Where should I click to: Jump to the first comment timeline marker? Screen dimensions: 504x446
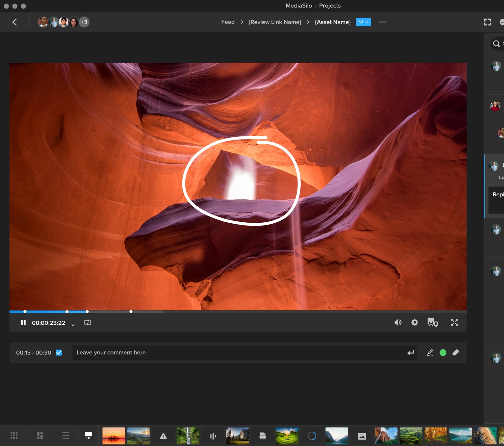coord(25,311)
